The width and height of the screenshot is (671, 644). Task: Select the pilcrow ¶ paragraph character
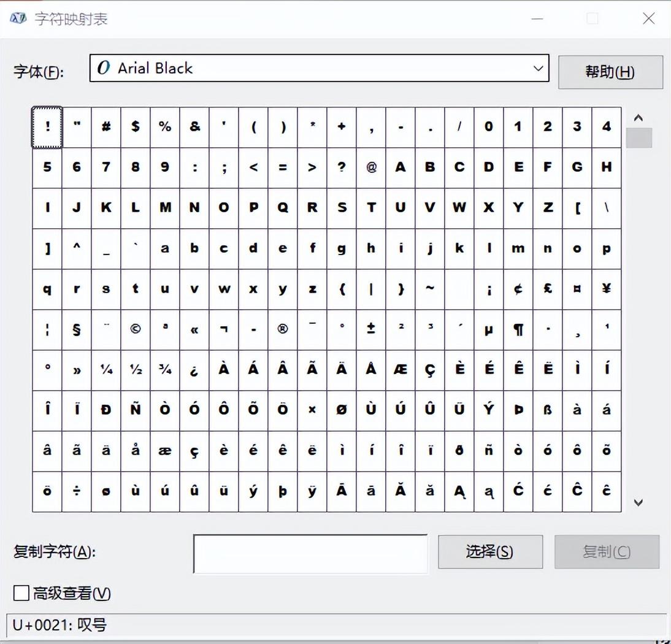pyautogui.click(x=518, y=329)
